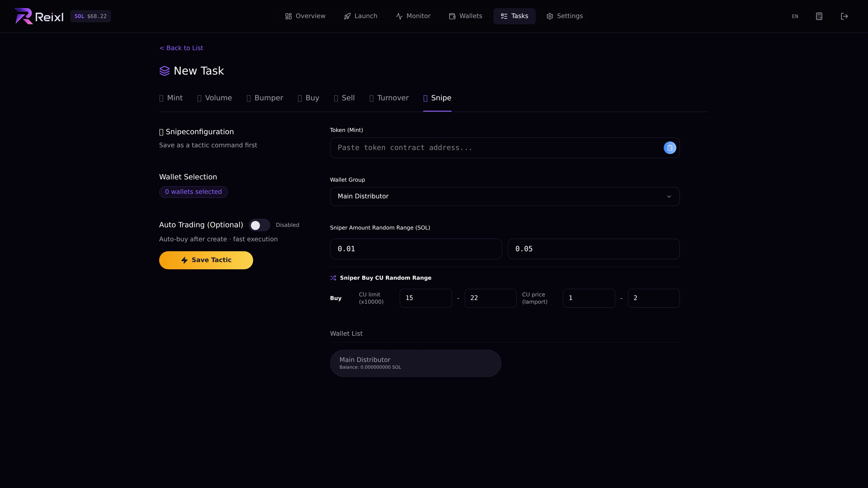Click the Reixl logo
The height and width of the screenshot is (488, 868).
[39, 16]
